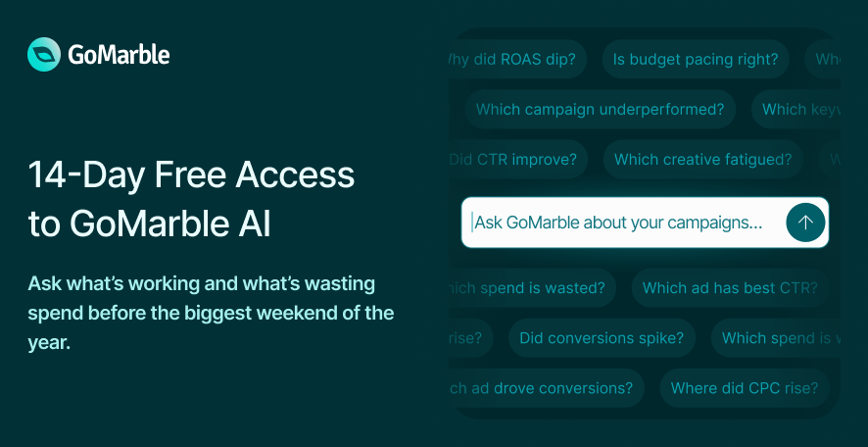The height and width of the screenshot is (447, 868).
Task: Select '...spend is wasted?' suggestion chip
Action: click(x=532, y=288)
